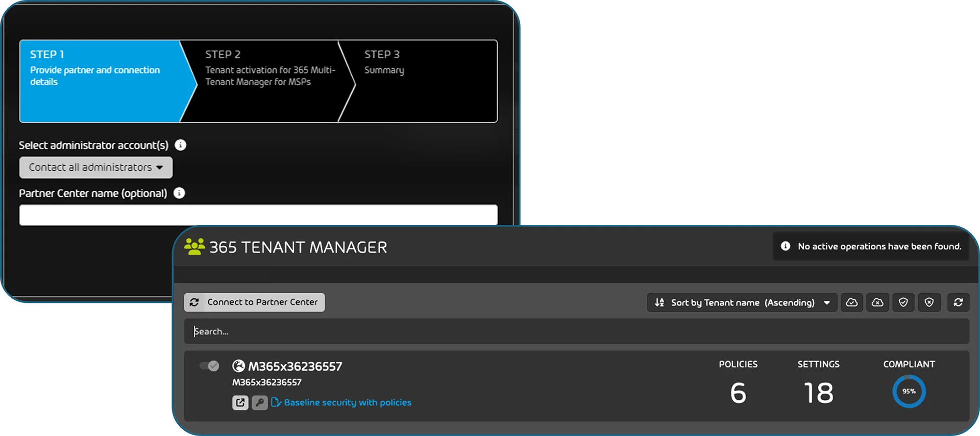The width and height of the screenshot is (980, 436).
Task: Click the globe icon beside M365x36236557
Action: coord(238,366)
